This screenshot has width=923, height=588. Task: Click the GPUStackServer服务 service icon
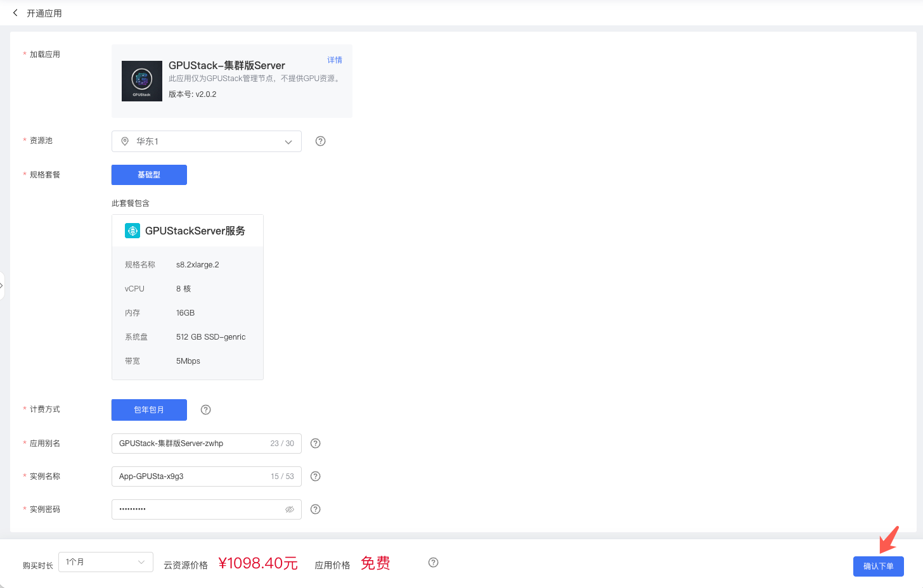tap(132, 231)
